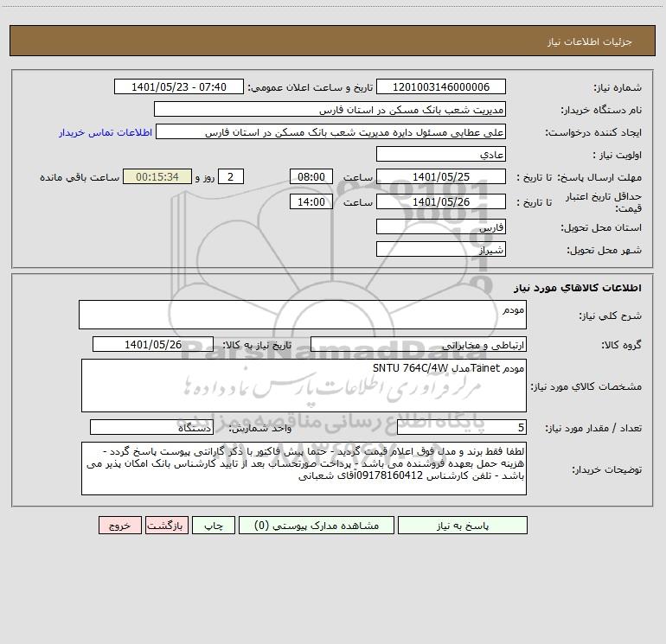Click the remaining days field showing 2
Image resolution: width=666 pixels, height=644 pixels.
click(231, 176)
